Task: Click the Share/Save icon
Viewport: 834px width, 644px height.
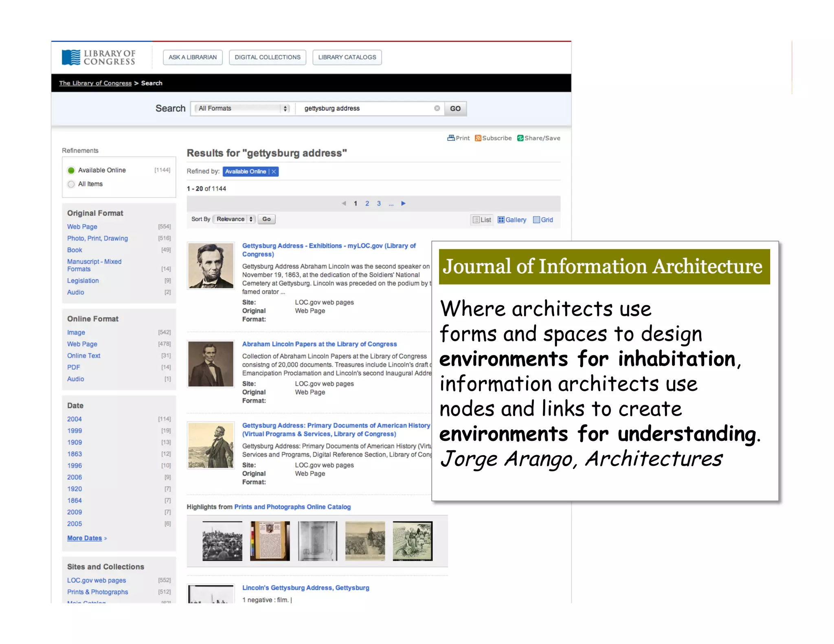Action: point(520,138)
